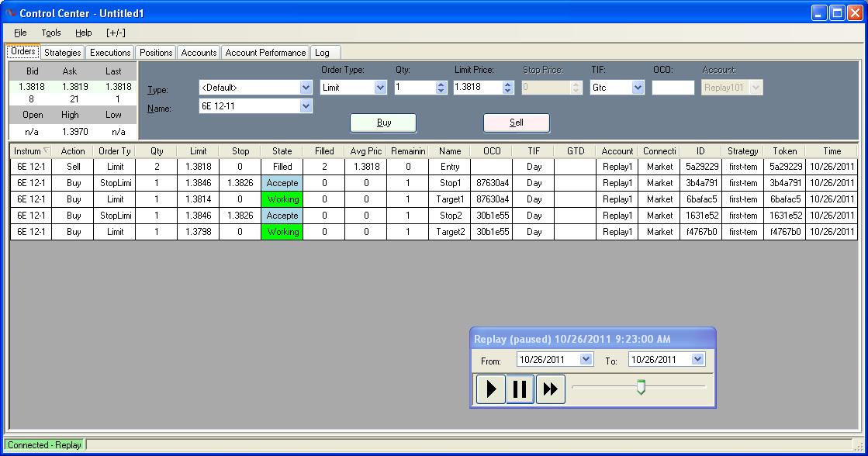Image resolution: width=868 pixels, height=456 pixels.
Task: Click the Limit Price value field
Action: tap(478, 88)
